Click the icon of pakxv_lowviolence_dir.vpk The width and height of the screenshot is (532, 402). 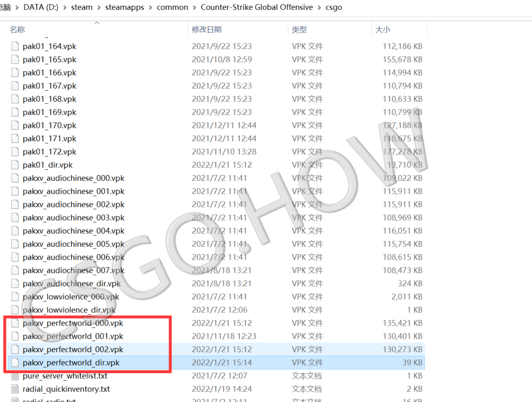coord(15,310)
